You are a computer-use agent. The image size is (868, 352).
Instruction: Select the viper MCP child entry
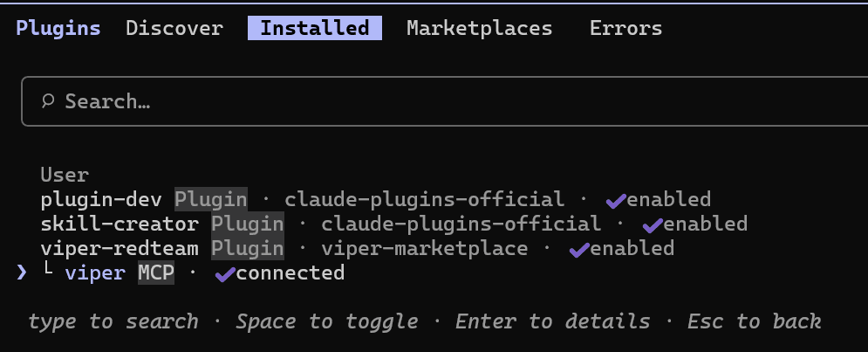pos(95,273)
